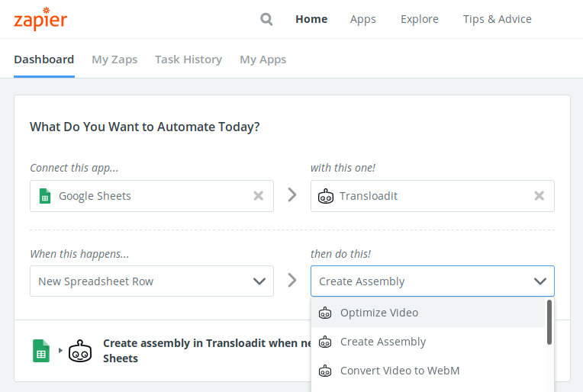Click the robot icon beside Convert Video to WebM

325,371
